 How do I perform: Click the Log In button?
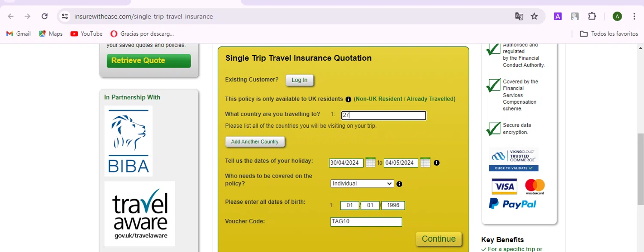[300, 80]
